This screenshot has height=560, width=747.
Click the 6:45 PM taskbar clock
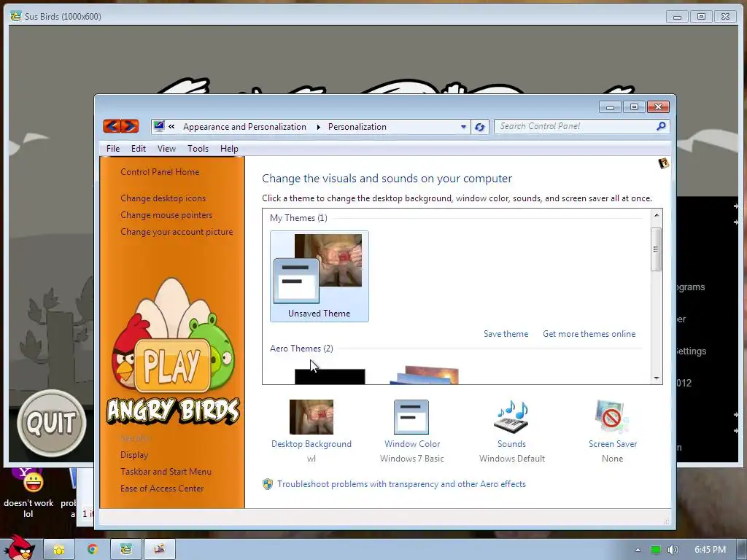coord(710,550)
